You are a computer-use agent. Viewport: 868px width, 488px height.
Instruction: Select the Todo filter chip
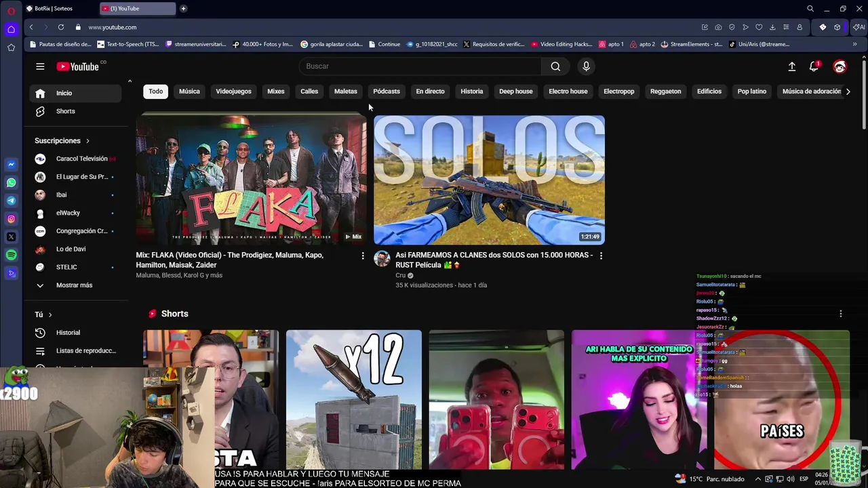coord(156,91)
